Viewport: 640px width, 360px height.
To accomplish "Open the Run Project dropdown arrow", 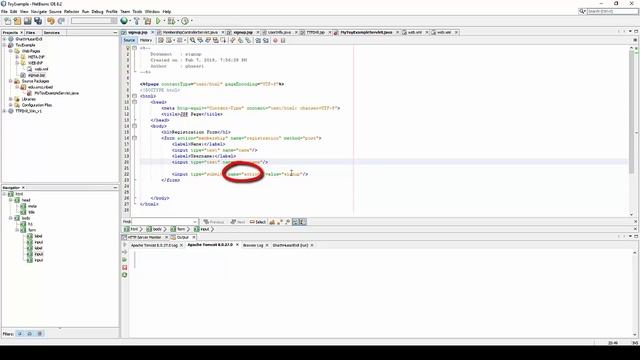I will [x=164, y=21].
